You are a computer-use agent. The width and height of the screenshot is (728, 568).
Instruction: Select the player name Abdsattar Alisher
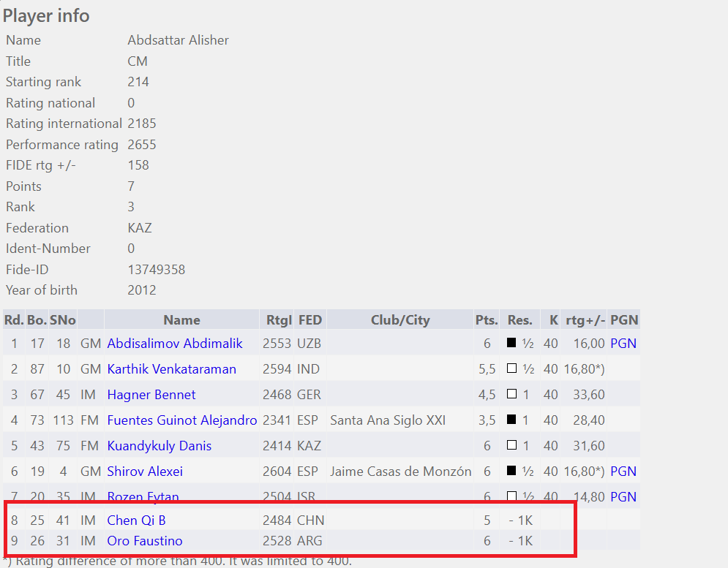(178, 40)
